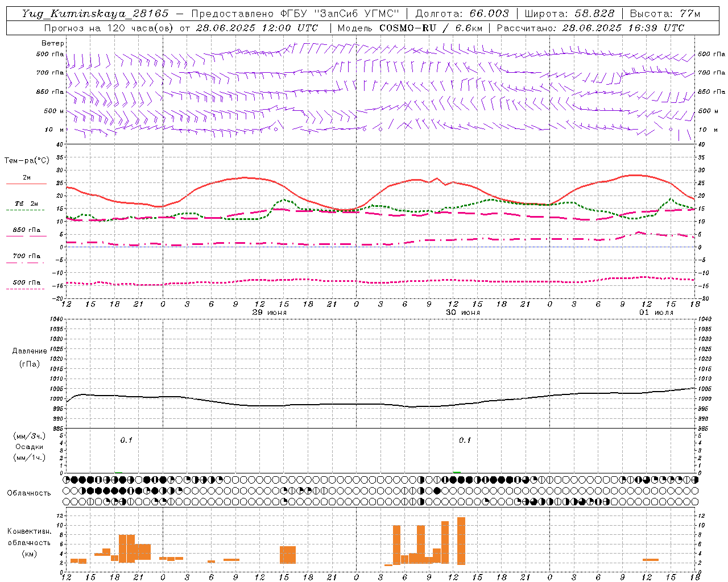The image size is (728, 582).
Task: Click the station name Yug_Kuminskaya_28165
Action: click(96, 14)
